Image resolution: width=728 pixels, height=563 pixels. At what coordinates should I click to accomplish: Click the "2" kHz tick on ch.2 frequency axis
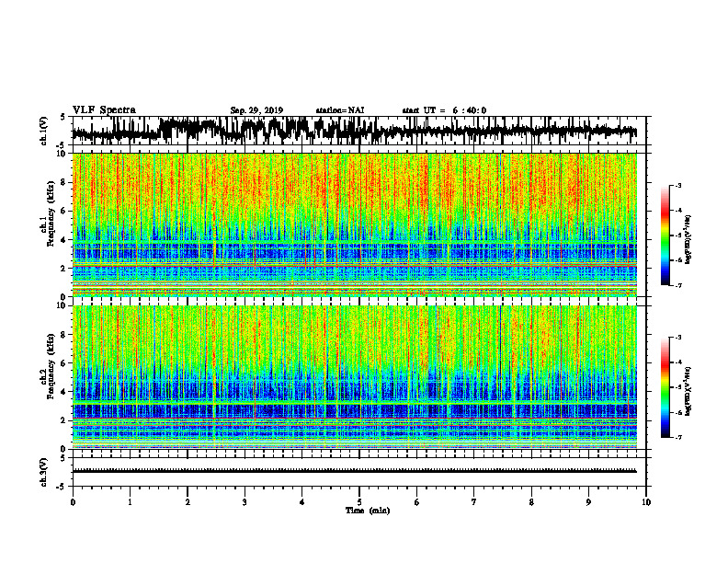click(x=63, y=420)
